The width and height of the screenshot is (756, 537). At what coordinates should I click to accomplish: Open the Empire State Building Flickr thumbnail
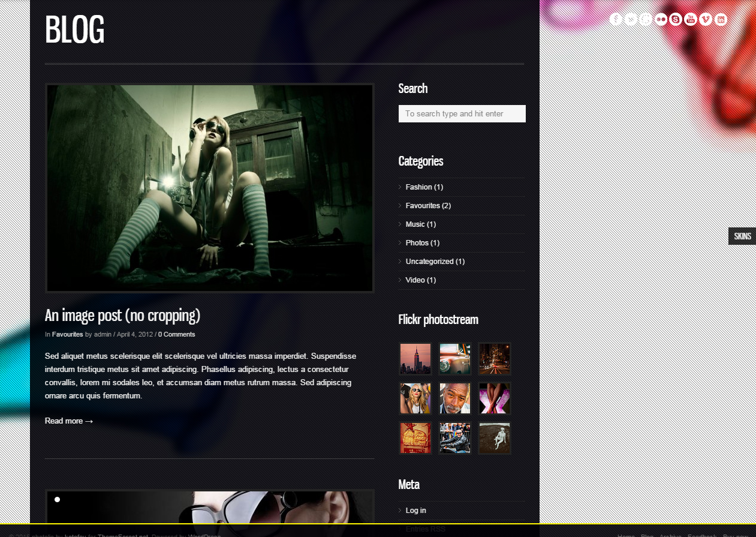pos(415,359)
